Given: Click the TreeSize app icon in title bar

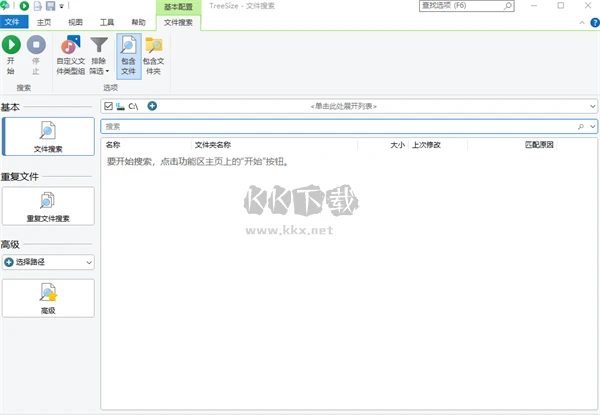Looking at the screenshot, I should click(x=5, y=6).
